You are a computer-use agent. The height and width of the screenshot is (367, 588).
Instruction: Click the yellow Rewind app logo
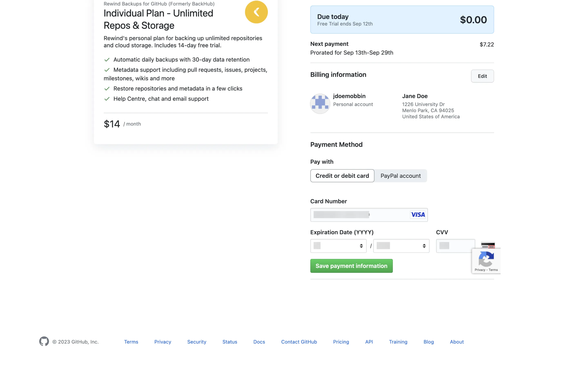pyautogui.click(x=256, y=12)
